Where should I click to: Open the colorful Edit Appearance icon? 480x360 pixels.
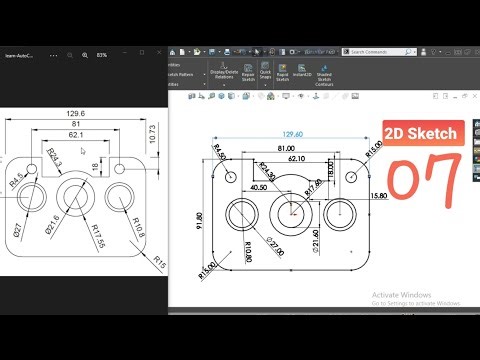[x=271, y=96]
